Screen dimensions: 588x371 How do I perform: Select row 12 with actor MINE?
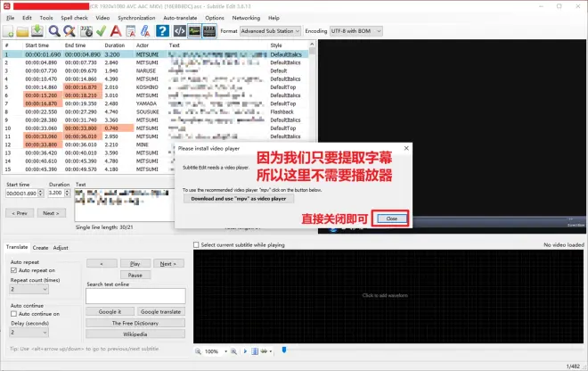[x=156, y=144]
